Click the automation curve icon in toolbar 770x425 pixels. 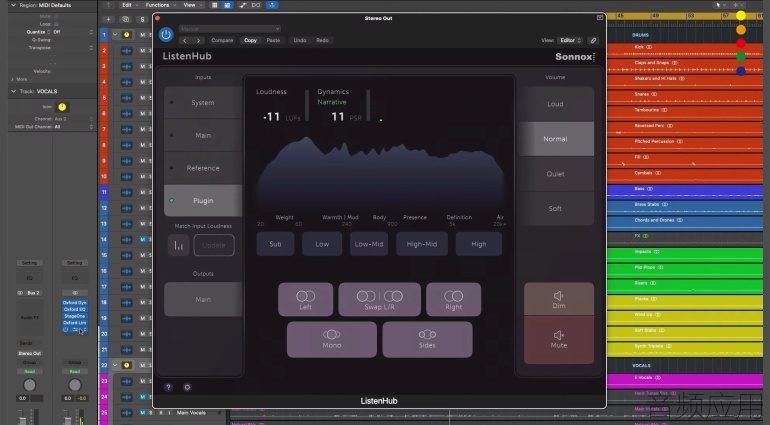[243, 5]
